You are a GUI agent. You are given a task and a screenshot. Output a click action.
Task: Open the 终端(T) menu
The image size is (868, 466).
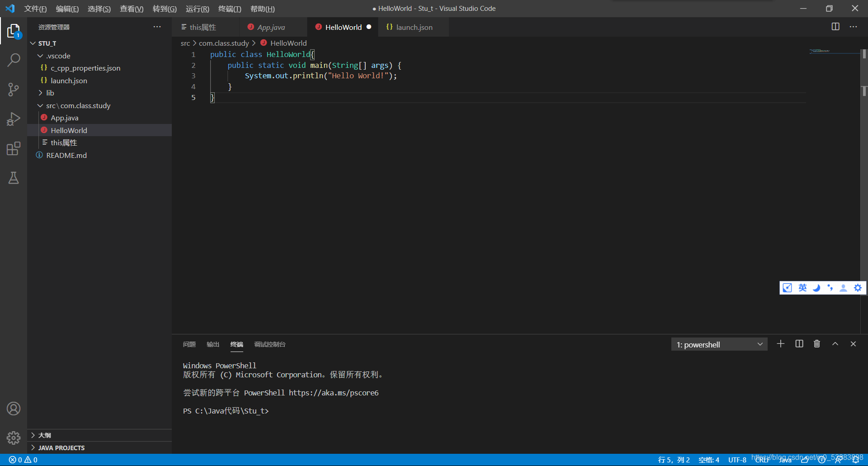[x=230, y=9]
